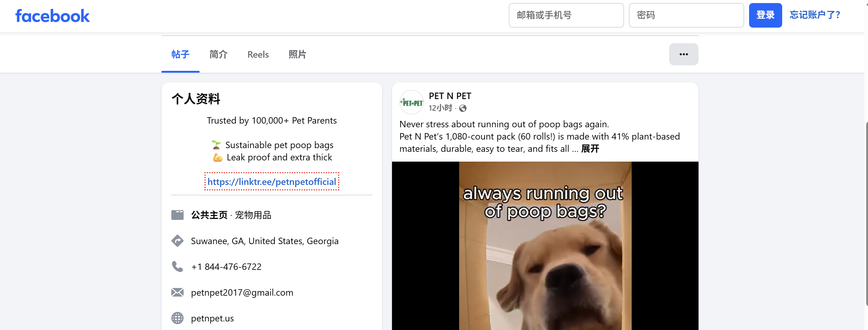Switch to the 帖子 tab
The width and height of the screenshot is (868, 330).
point(180,54)
